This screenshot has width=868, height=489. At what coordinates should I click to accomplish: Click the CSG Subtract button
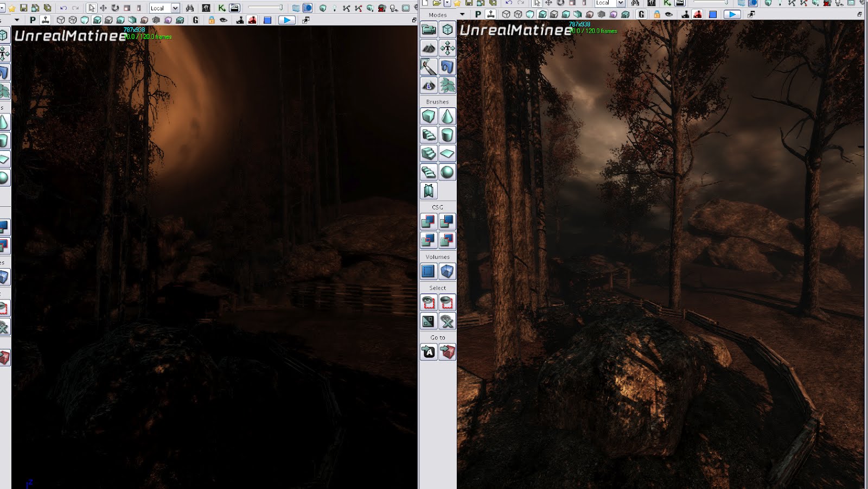tap(447, 221)
